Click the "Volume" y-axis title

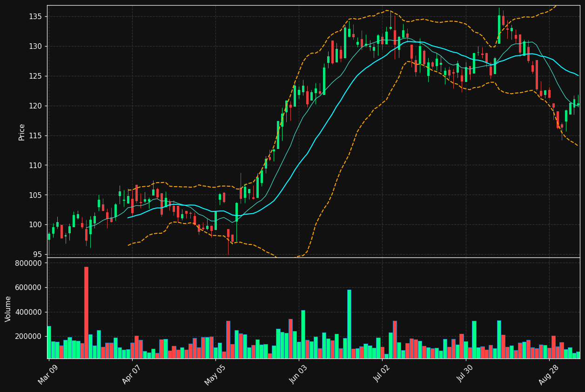8,309
